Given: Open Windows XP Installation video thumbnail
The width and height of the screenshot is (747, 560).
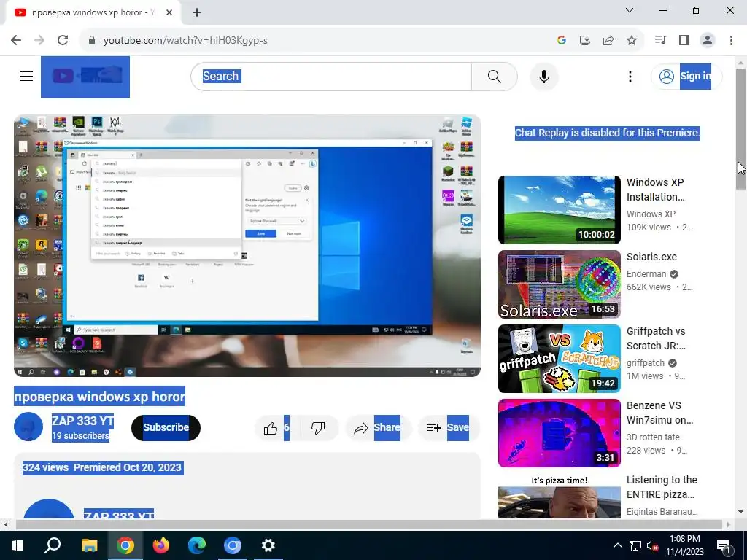Looking at the screenshot, I should click(x=560, y=210).
